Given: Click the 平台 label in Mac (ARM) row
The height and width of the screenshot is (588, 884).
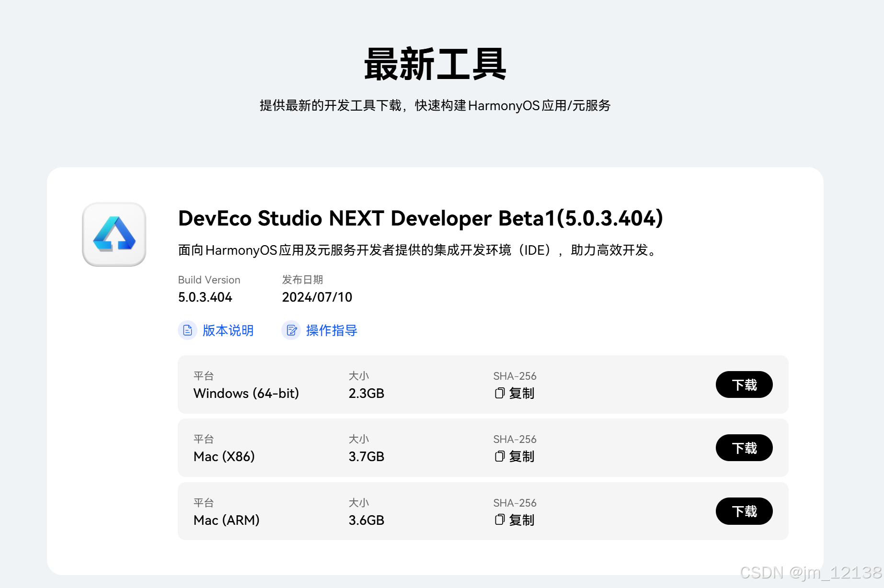Looking at the screenshot, I should 204,503.
